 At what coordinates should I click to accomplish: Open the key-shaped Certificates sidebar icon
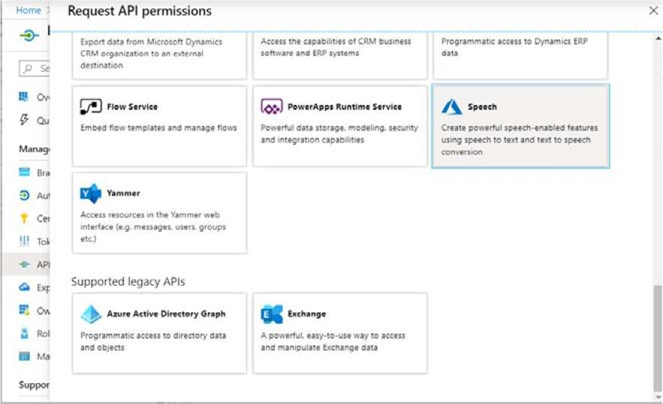point(24,218)
